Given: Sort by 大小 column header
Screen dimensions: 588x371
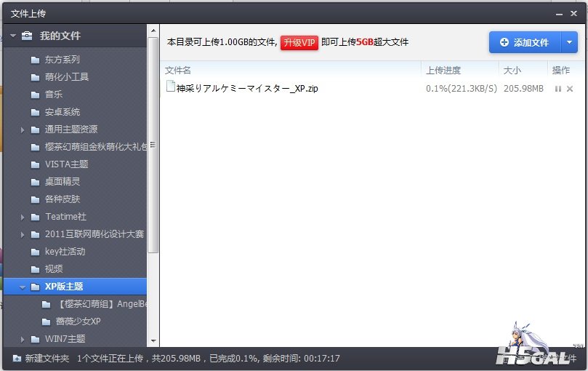Looking at the screenshot, I should pyautogui.click(x=511, y=70).
